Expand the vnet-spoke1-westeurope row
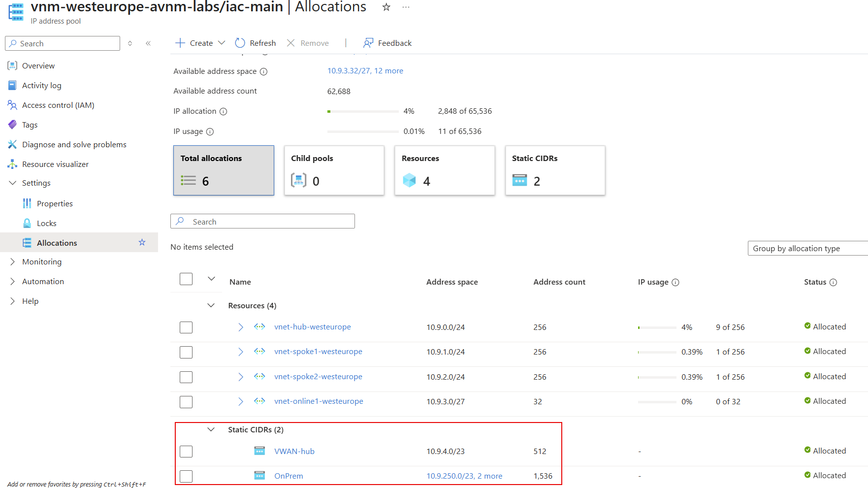This screenshot has width=868, height=488. pyautogui.click(x=241, y=352)
